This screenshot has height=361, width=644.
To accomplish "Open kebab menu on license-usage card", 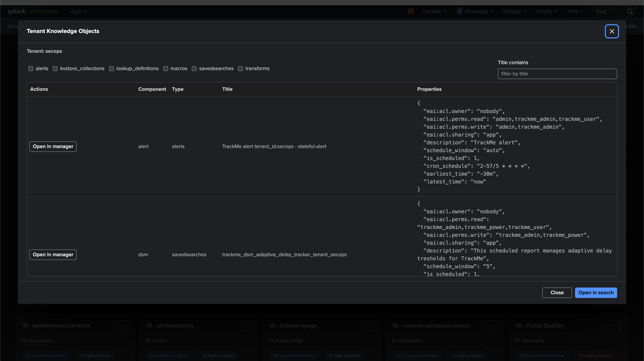I will coord(370,325).
